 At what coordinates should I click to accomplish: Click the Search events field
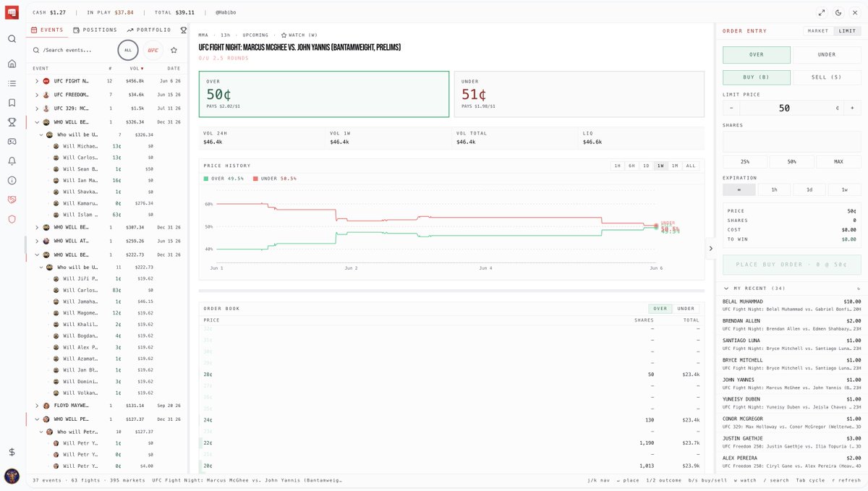pos(72,50)
